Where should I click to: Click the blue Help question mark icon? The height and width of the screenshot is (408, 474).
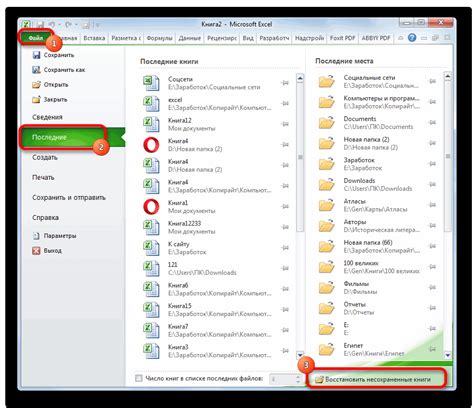(x=412, y=38)
